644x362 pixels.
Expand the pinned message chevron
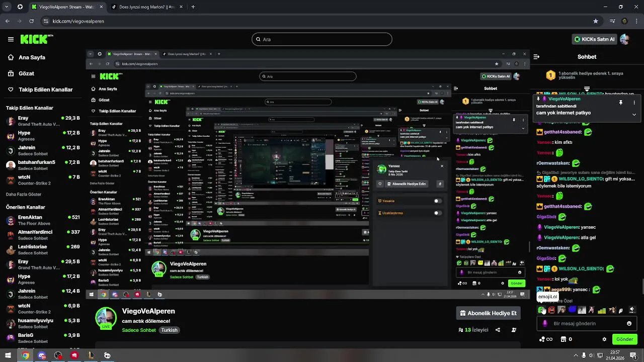pyautogui.click(x=634, y=114)
